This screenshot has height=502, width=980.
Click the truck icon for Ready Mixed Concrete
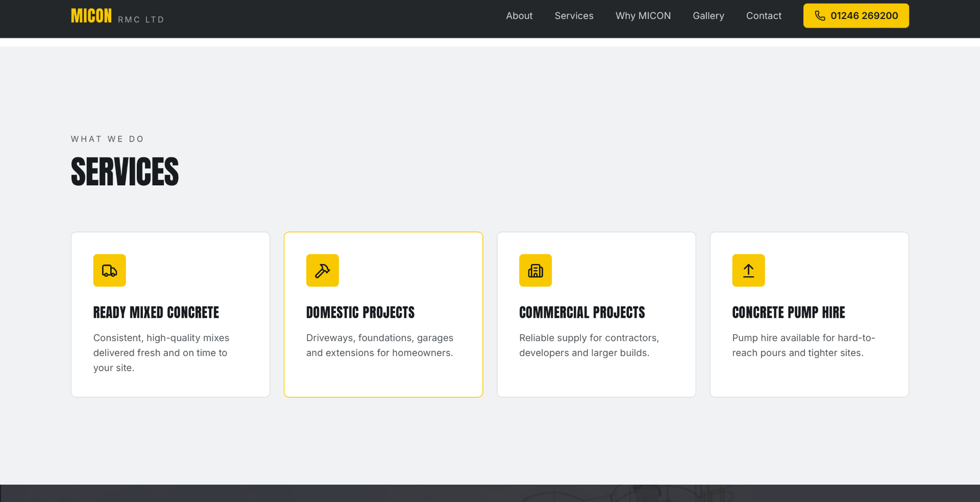109,270
